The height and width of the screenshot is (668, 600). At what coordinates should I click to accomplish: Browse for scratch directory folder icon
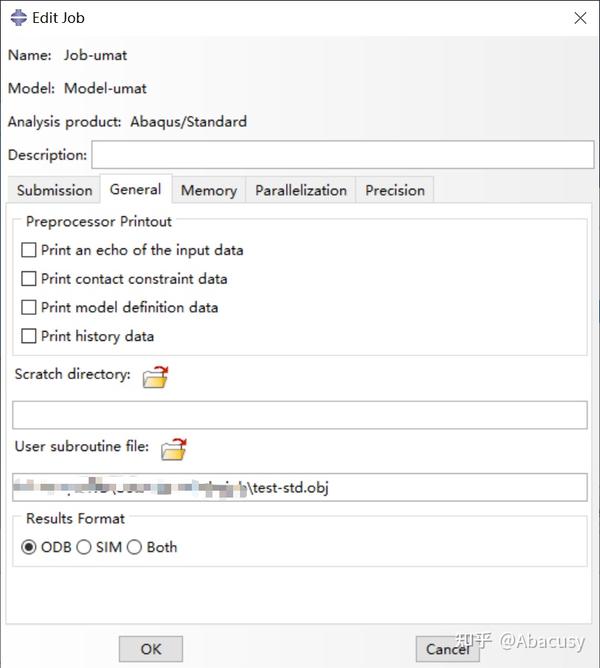pyautogui.click(x=155, y=377)
